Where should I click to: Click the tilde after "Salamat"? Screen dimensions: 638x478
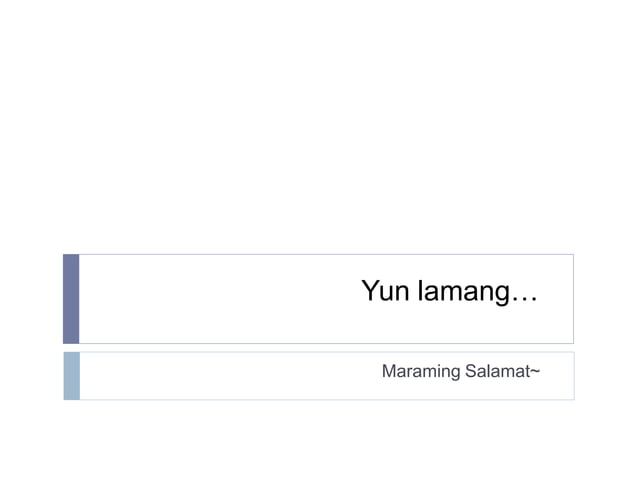[535, 371]
